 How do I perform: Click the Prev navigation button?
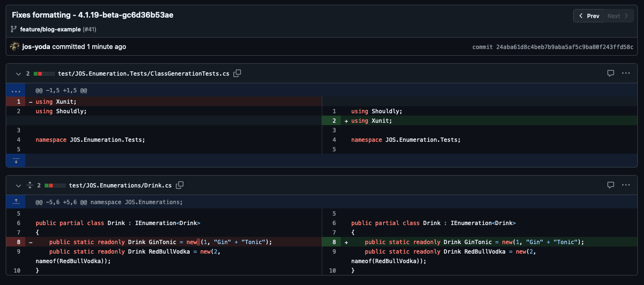(x=588, y=15)
